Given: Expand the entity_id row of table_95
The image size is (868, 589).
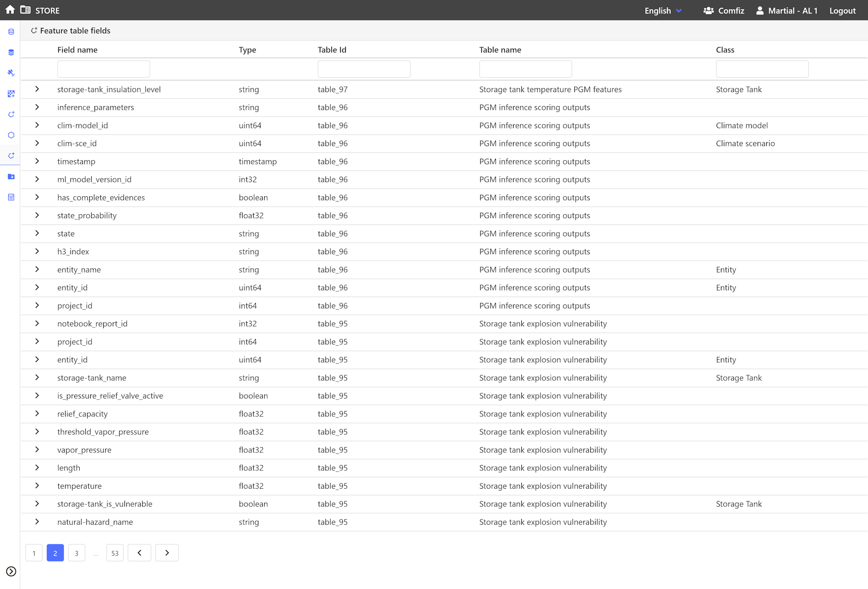Looking at the screenshot, I should [x=37, y=359].
